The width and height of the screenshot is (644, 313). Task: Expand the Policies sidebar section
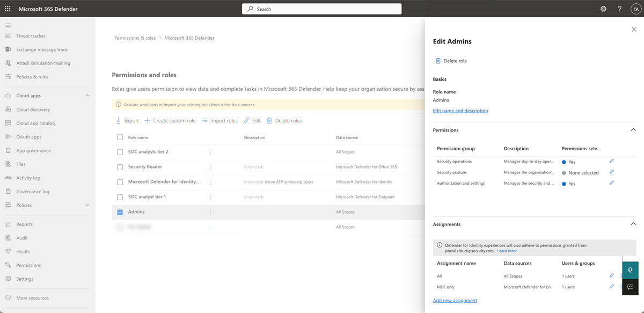(86, 205)
